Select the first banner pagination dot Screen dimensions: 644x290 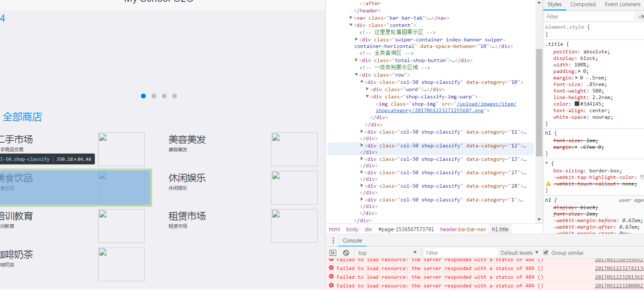click(144, 96)
